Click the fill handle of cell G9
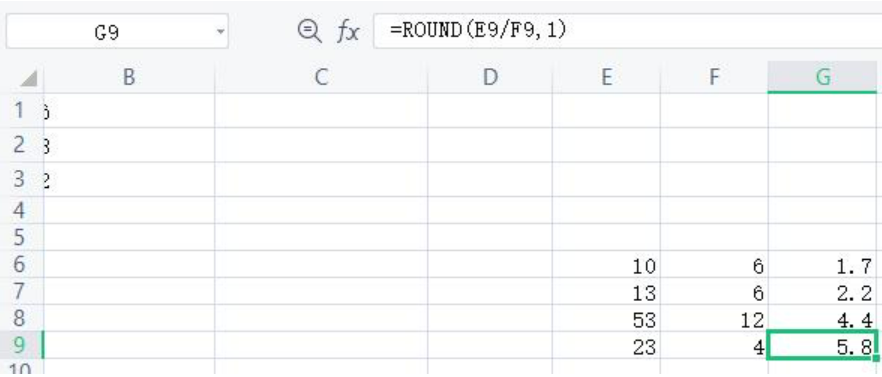The image size is (882, 377). click(876, 358)
